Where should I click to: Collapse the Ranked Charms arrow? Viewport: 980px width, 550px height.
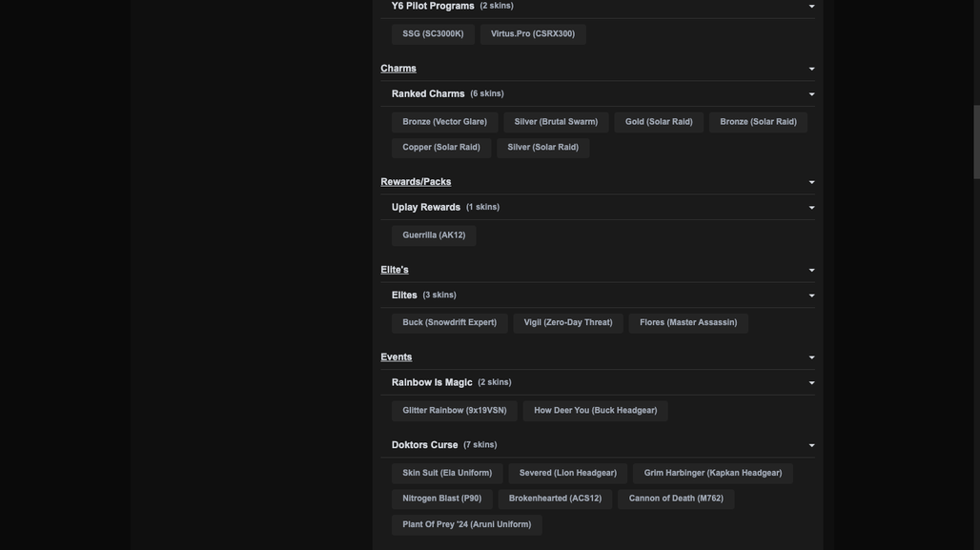[811, 94]
